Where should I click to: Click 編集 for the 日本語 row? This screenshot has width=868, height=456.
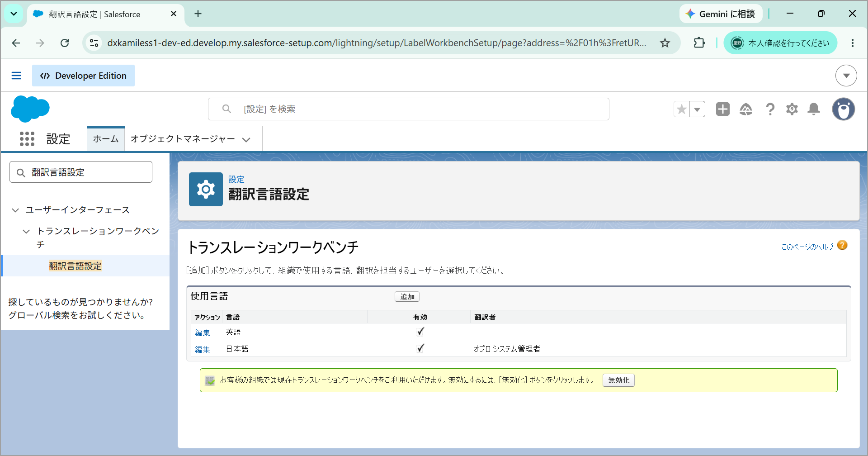point(203,349)
